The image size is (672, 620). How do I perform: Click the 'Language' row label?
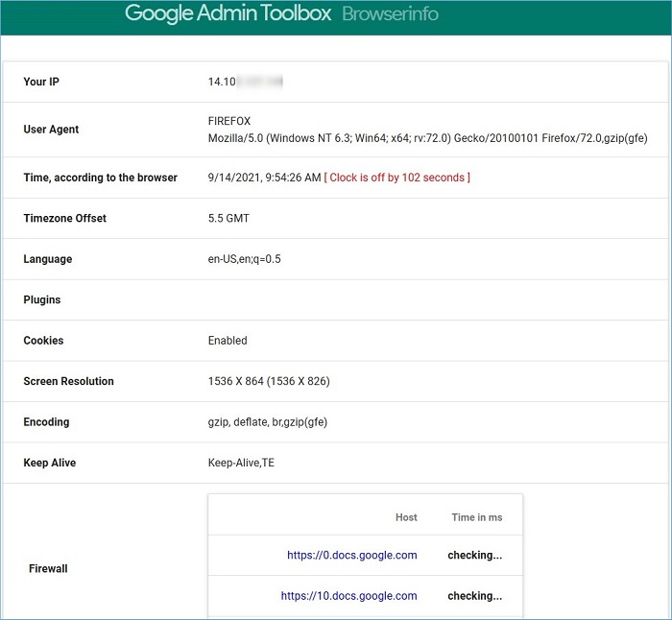click(48, 259)
